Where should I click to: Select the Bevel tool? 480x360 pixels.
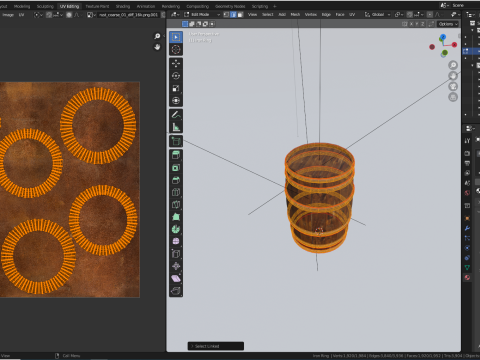click(176, 180)
